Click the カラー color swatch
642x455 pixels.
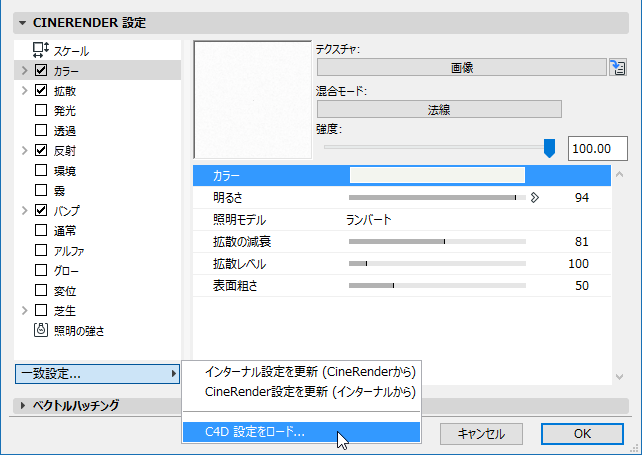[437, 175]
